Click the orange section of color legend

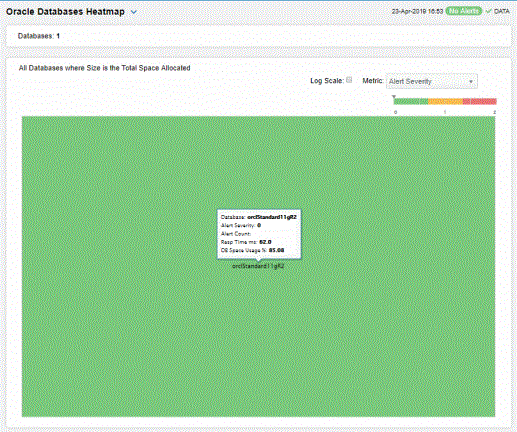click(445, 101)
